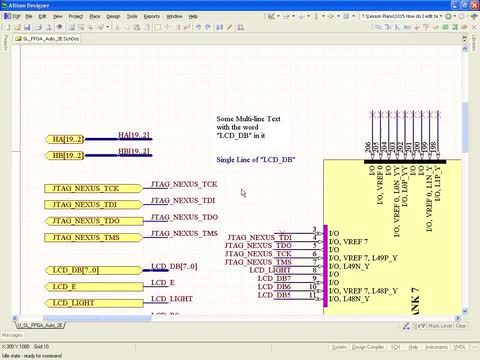The width and height of the screenshot is (480, 360).
Task: Select the JTAG_NEXUS_TCK port
Action: pyautogui.click(x=93, y=189)
